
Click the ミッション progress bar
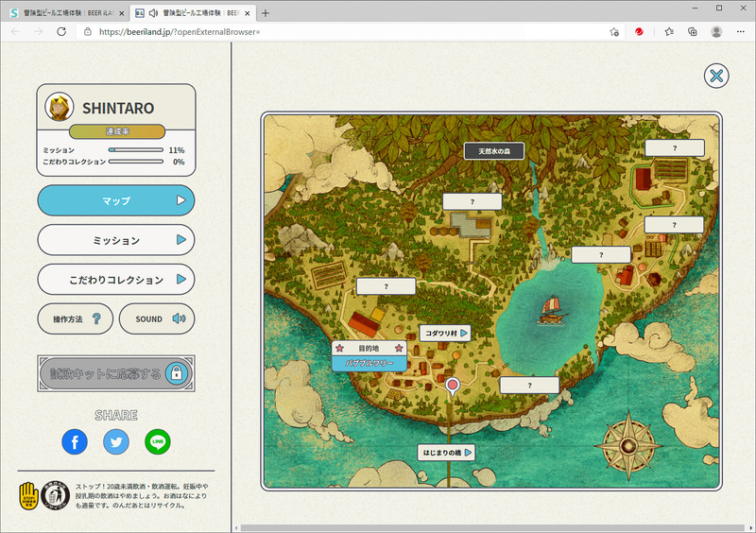(136, 150)
